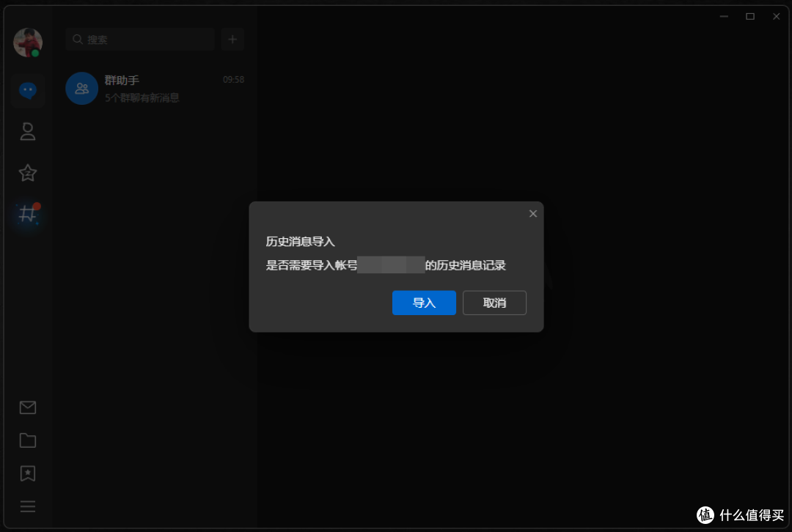Open the Messages chat panel
This screenshot has height=532, width=792.
coord(27,89)
